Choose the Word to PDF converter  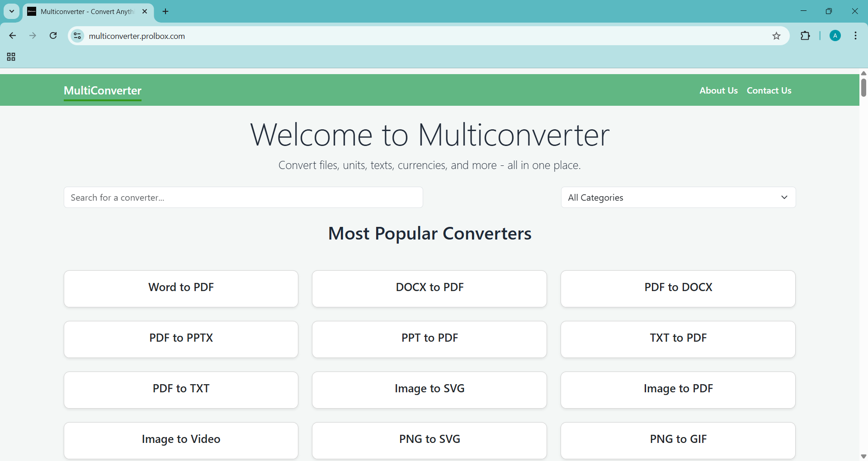point(181,288)
